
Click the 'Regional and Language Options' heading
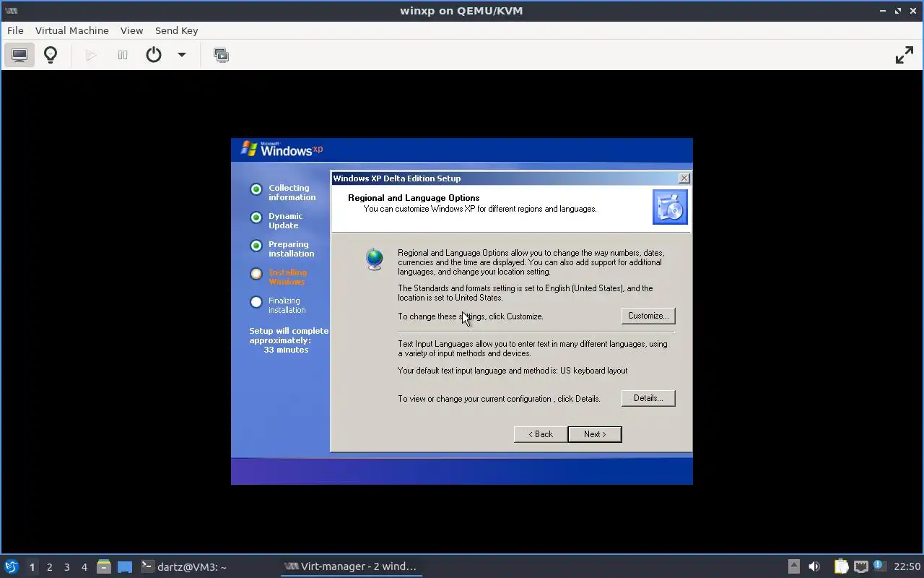click(414, 197)
